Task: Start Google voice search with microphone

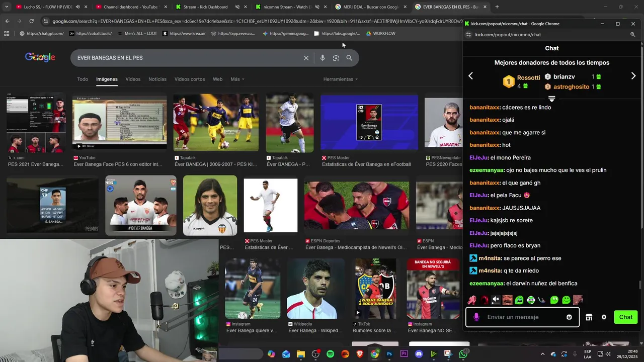Action: pyautogui.click(x=323, y=58)
